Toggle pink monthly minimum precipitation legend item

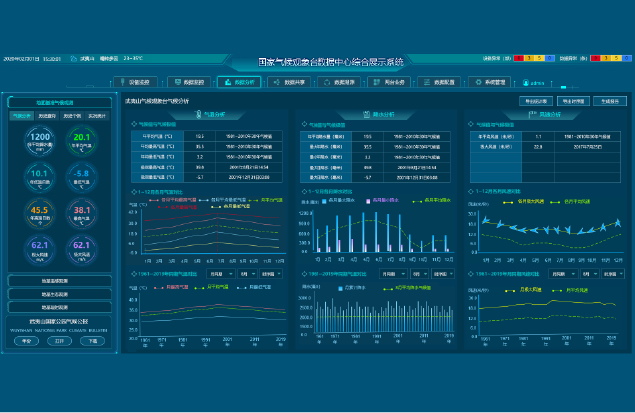pos(383,200)
